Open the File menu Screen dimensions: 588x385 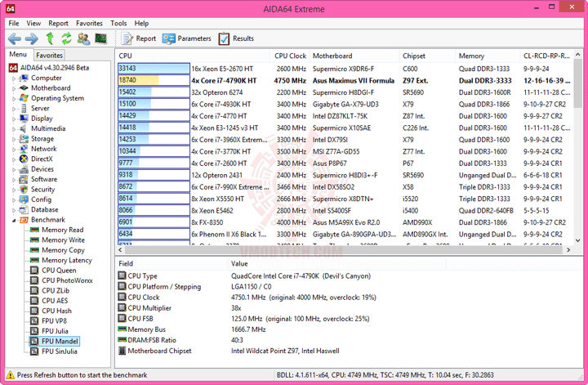pyautogui.click(x=14, y=23)
